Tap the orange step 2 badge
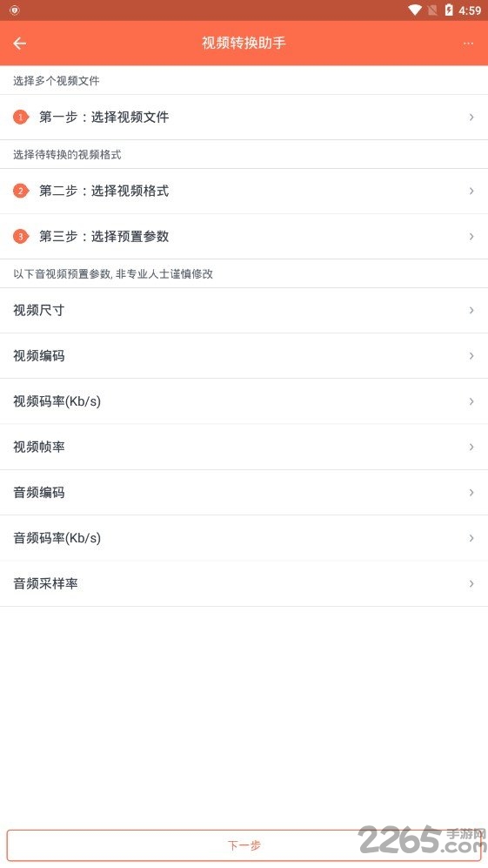 click(21, 191)
